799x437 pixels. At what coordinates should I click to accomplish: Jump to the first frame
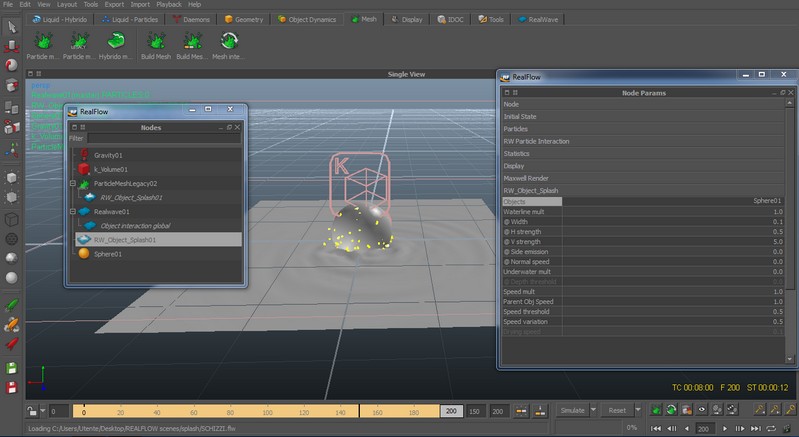[x=656, y=428]
